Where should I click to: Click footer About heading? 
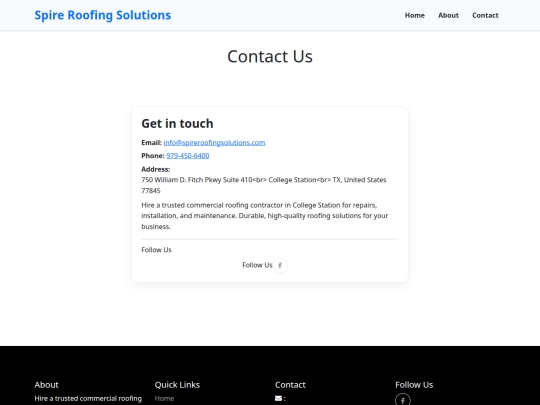pyautogui.click(x=46, y=385)
